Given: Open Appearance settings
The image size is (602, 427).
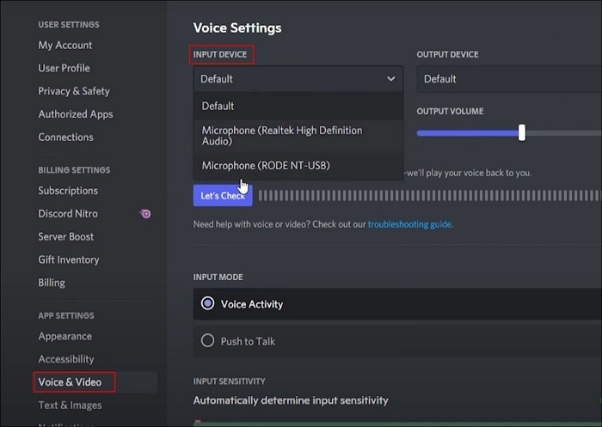Looking at the screenshot, I should 65,336.
